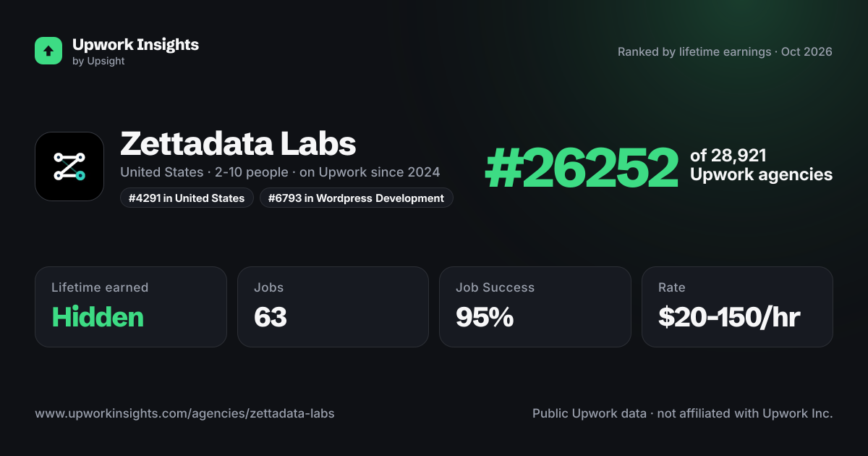Click the 'Upwork agencies' text

(x=761, y=175)
